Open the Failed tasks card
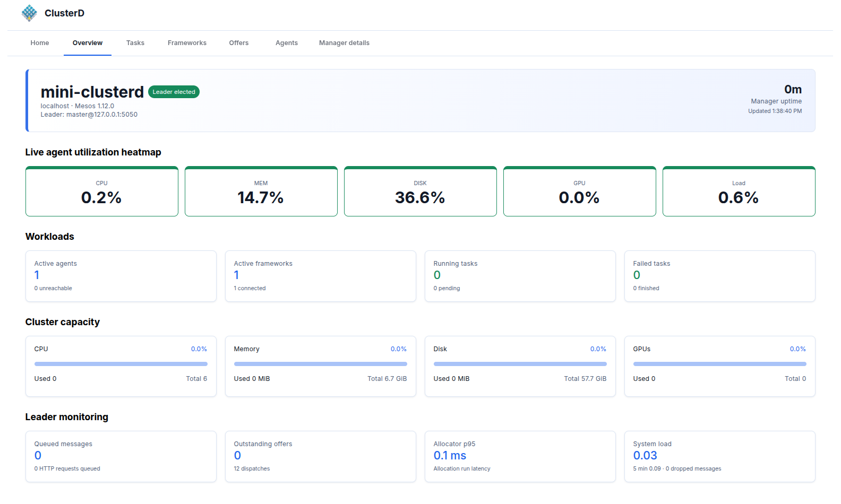The image size is (841, 504). click(720, 276)
